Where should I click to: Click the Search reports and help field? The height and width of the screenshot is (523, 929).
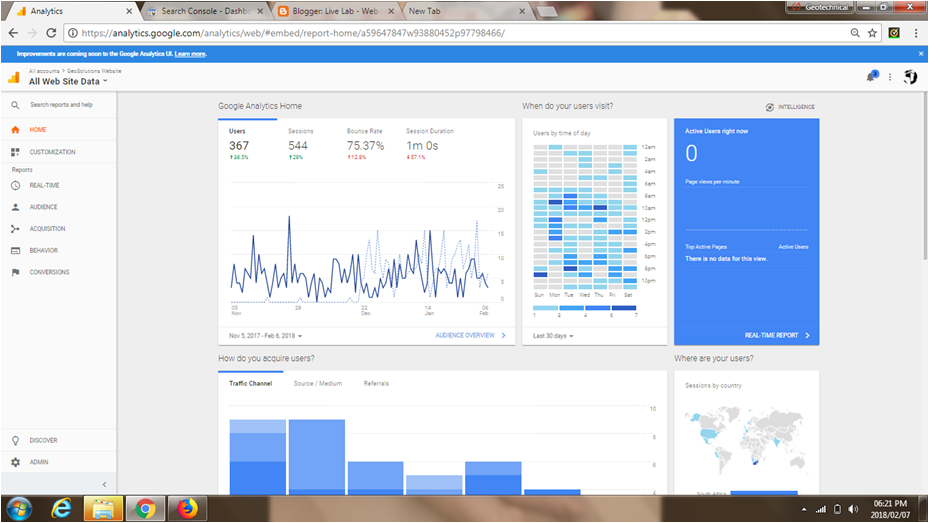(x=61, y=105)
